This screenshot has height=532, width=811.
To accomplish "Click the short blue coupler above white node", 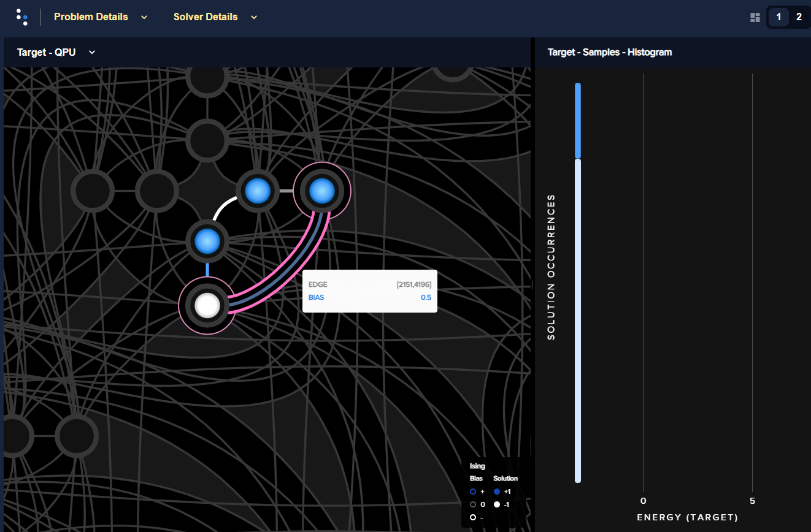I will click(207, 270).
